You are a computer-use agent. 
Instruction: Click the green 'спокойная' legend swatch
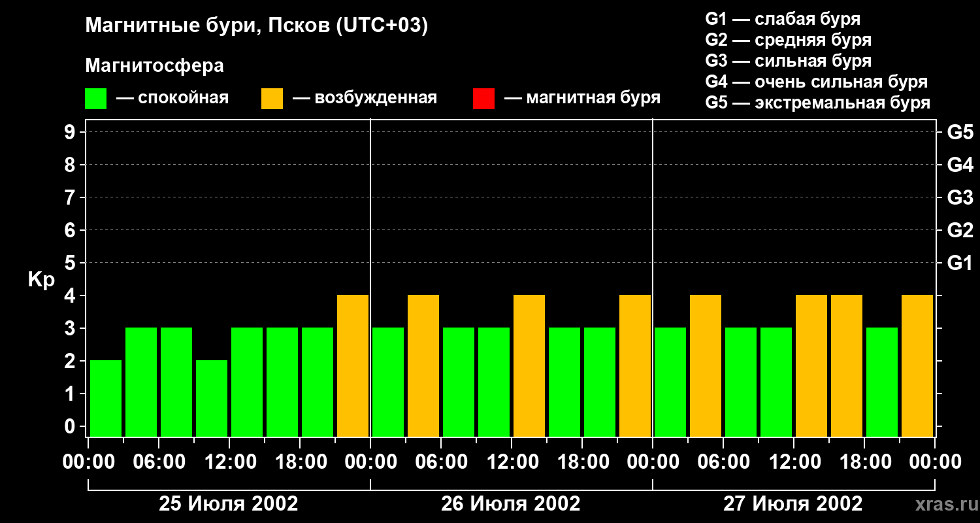tap(95, 99)
